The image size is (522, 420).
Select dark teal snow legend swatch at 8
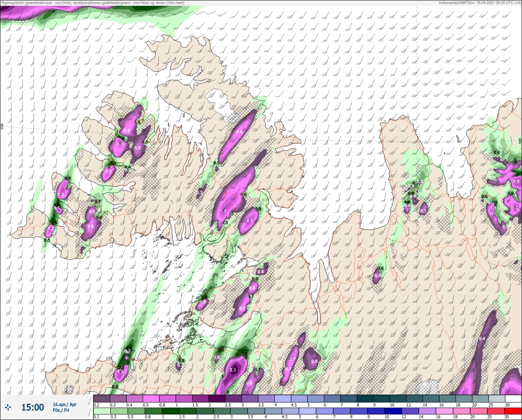click(365, 398)
